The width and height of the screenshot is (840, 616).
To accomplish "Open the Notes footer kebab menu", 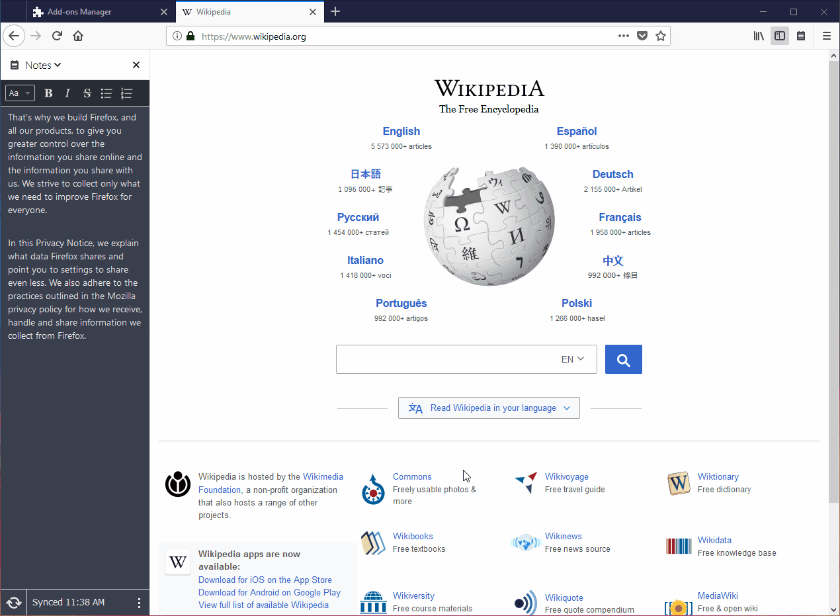I will [x=139, y=603].
